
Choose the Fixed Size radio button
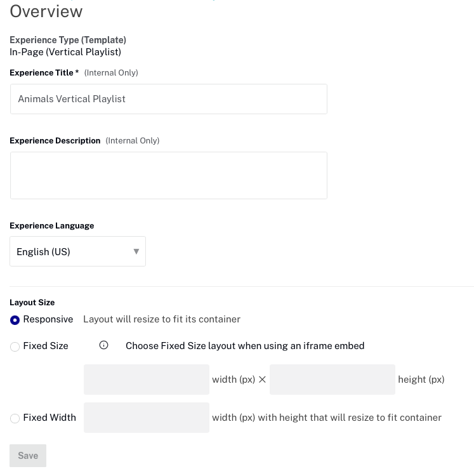pos(15,347)
